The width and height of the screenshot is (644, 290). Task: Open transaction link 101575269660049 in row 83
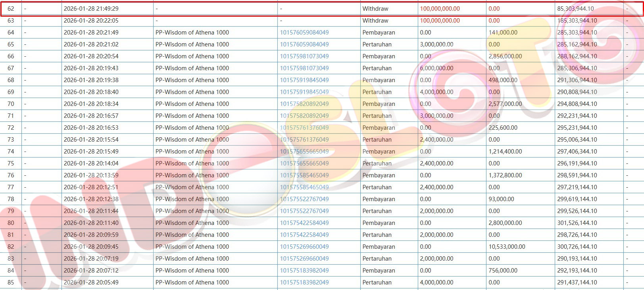tap(304, 259)
